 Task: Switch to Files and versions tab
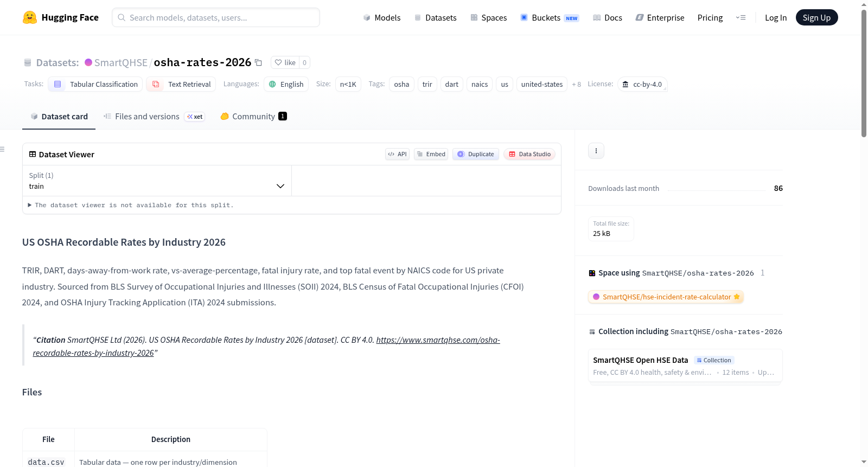coord(154,117)
